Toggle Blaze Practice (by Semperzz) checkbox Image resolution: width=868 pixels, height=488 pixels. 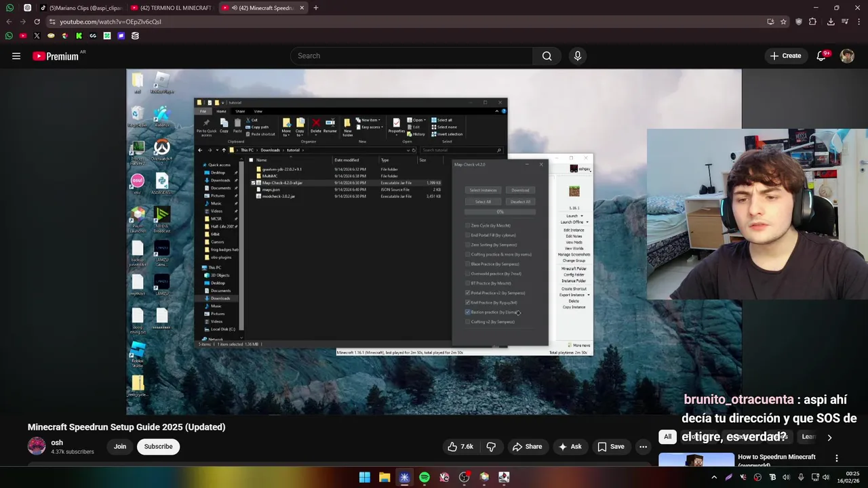pyautogui.click(x=468, y=264)
